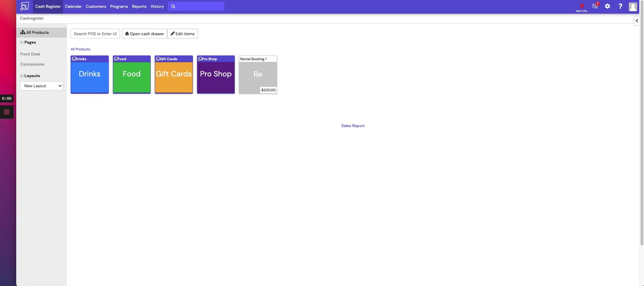Open the Calendar menu

pos(73,6)
